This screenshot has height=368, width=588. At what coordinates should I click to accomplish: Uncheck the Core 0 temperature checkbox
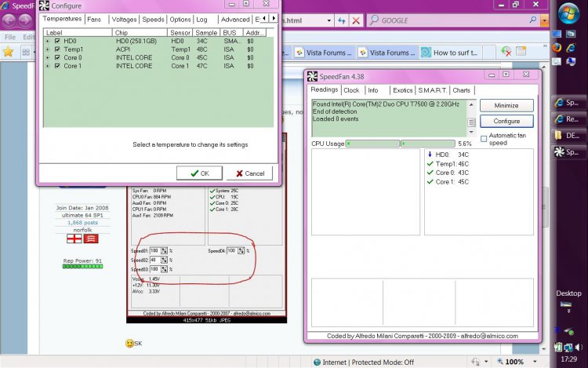57,57
